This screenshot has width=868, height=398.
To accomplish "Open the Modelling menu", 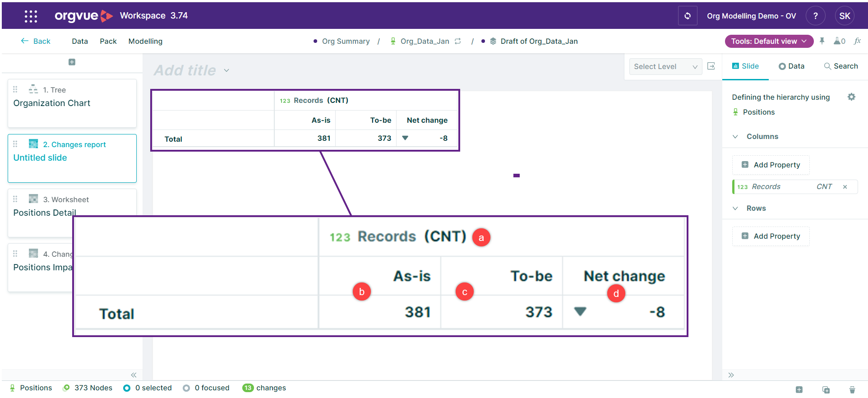I will click(145, 41).
